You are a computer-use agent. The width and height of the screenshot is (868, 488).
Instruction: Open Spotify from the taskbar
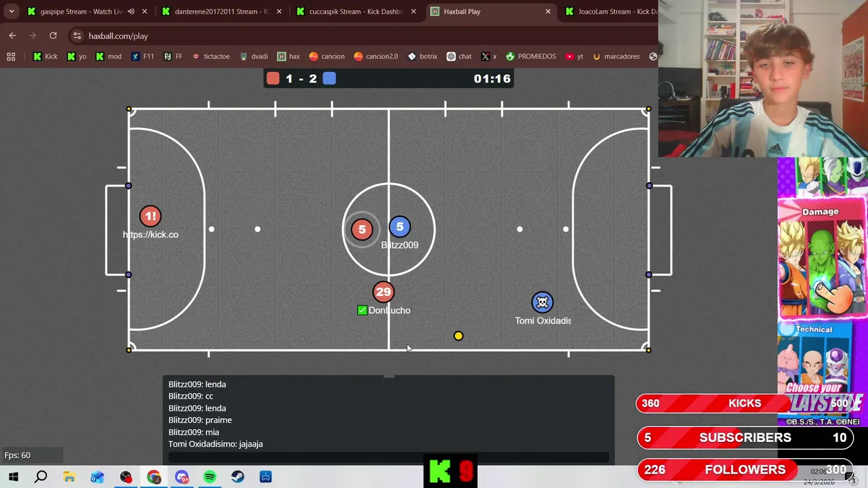tap(210, 477)
